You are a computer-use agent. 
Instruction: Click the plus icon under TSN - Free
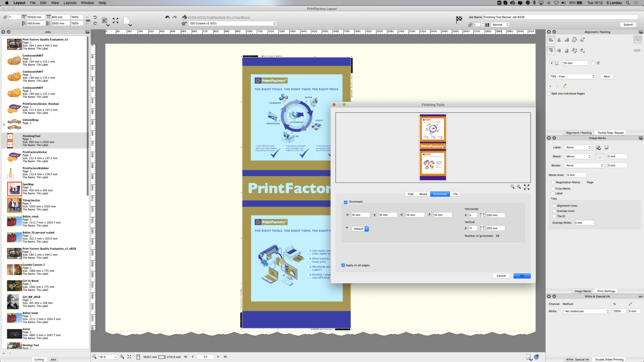(x=550, y=86)
